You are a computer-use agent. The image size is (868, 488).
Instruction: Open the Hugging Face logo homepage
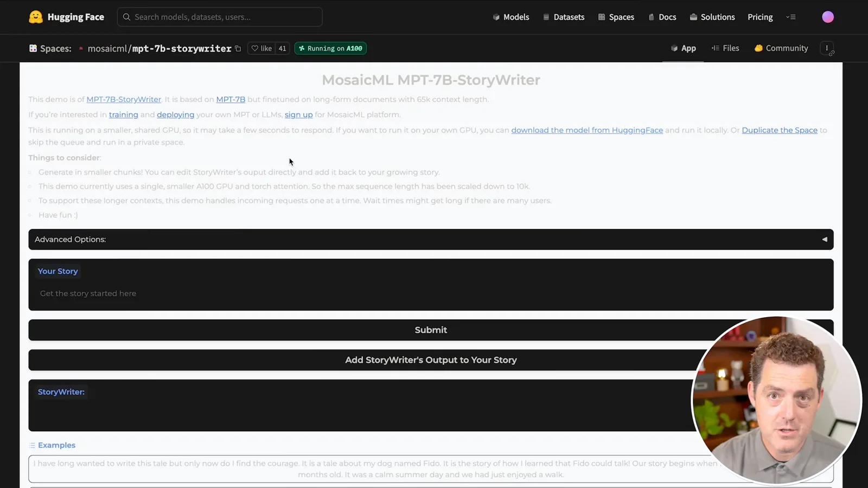(x=66, y=17)
